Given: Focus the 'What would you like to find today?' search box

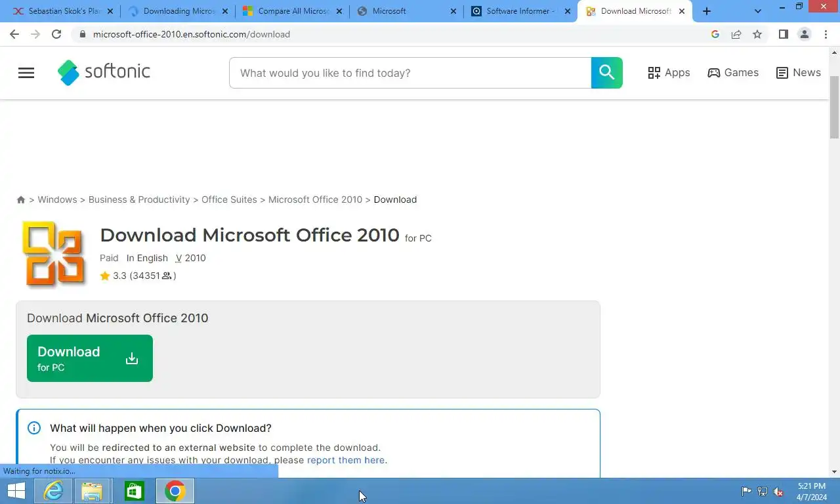Looking at the screenshot, I should click(x=410, y=73).
